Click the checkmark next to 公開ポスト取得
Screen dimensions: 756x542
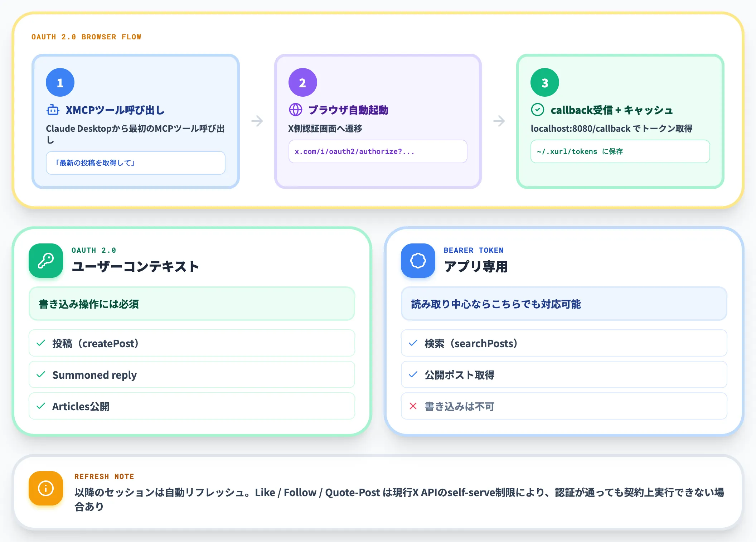tap(413, 374)
